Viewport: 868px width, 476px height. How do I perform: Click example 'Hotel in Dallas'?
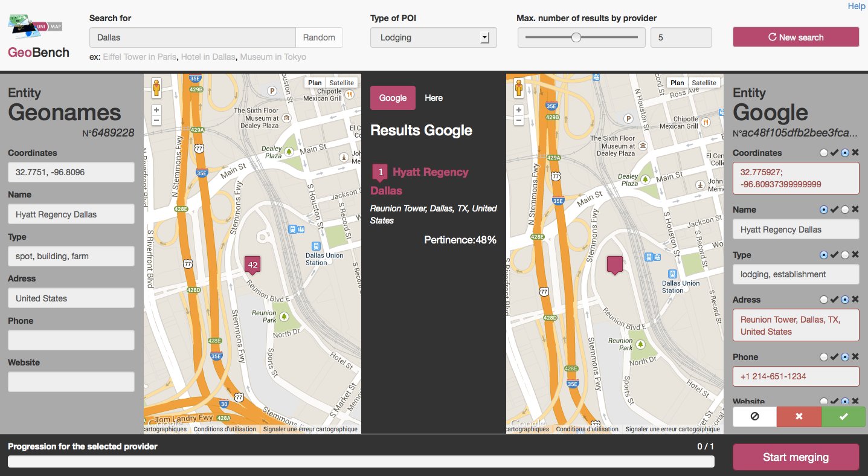[x=208, y=57]
